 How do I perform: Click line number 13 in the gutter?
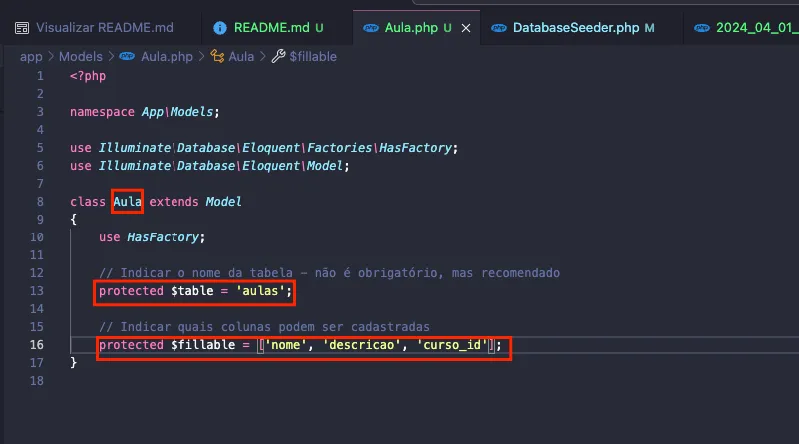(x=37, y=291)
